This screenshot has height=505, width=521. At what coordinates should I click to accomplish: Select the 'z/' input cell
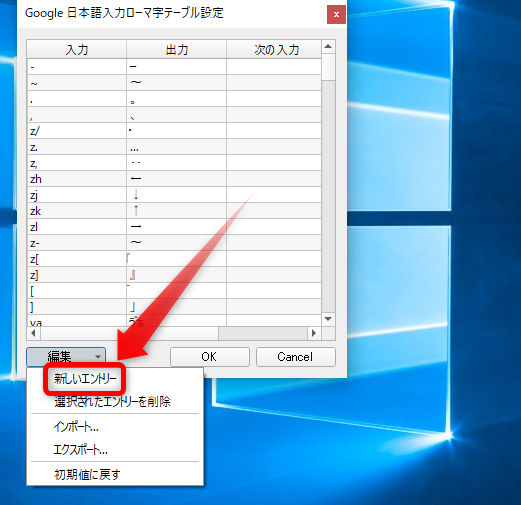[77, 131]
